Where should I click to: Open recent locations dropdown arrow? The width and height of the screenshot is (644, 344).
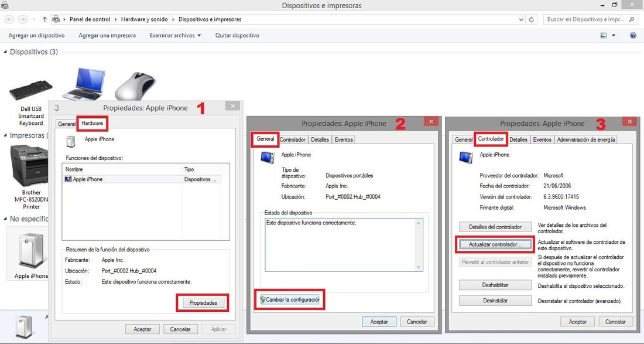point(34,19)
